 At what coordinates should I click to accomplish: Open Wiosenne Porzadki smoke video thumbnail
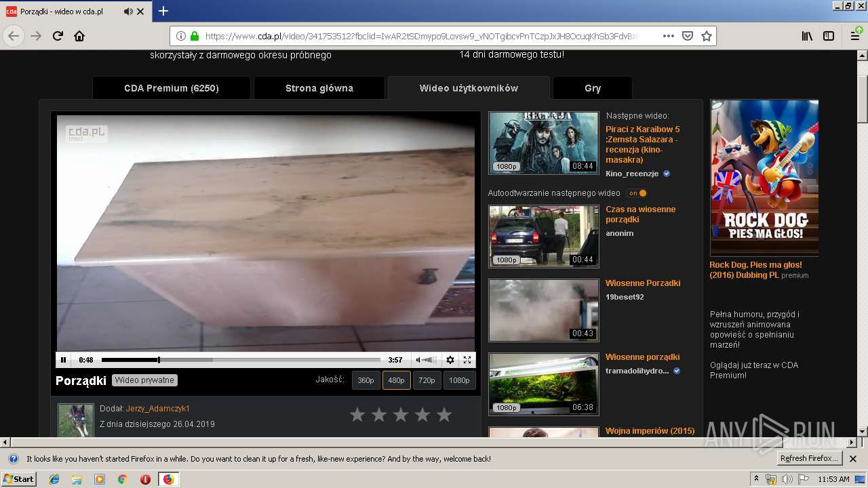[x=544, y=310]
